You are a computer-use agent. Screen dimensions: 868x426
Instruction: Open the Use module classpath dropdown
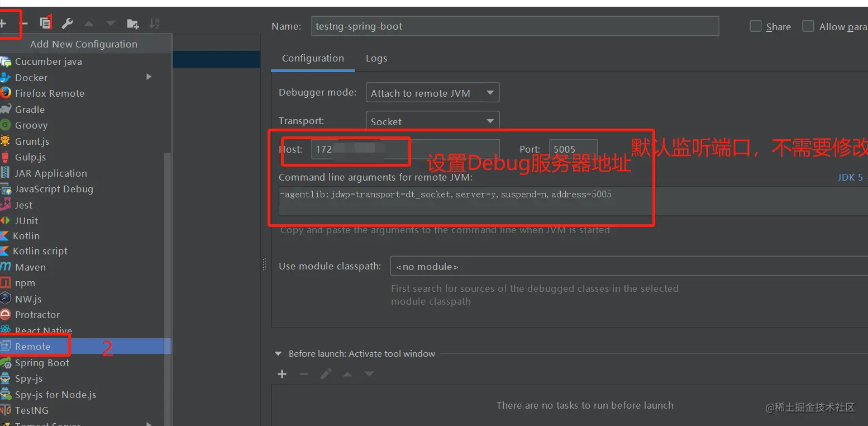coord(629,266)
